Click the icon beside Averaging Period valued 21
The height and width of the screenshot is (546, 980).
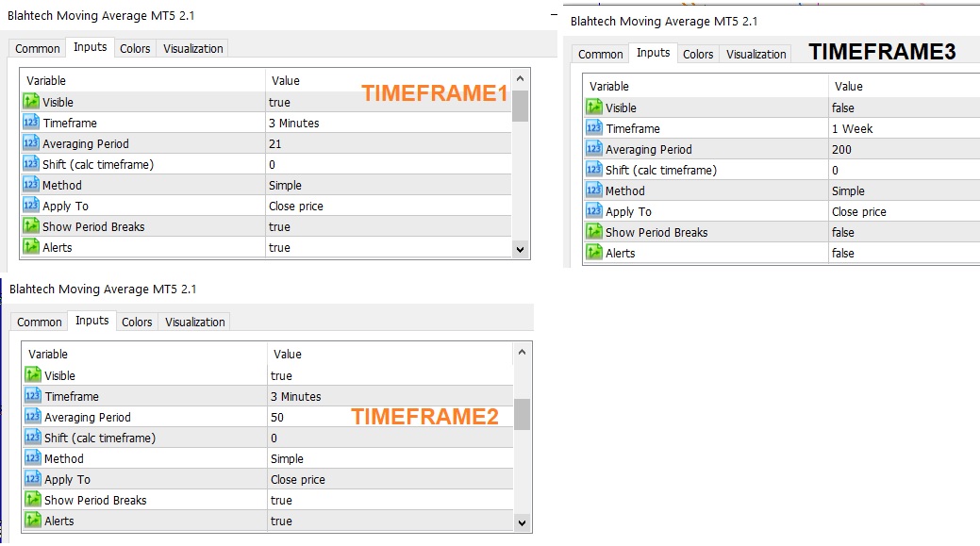30,143
